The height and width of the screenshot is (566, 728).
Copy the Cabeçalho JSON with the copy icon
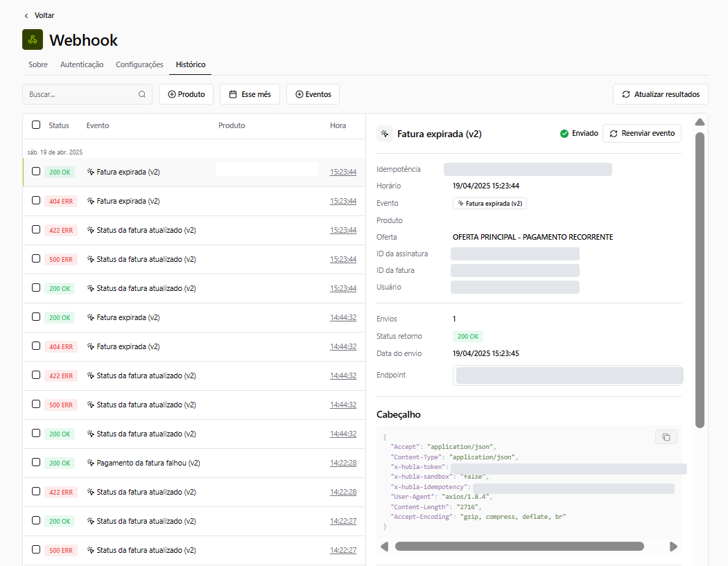tap(666, 437)
